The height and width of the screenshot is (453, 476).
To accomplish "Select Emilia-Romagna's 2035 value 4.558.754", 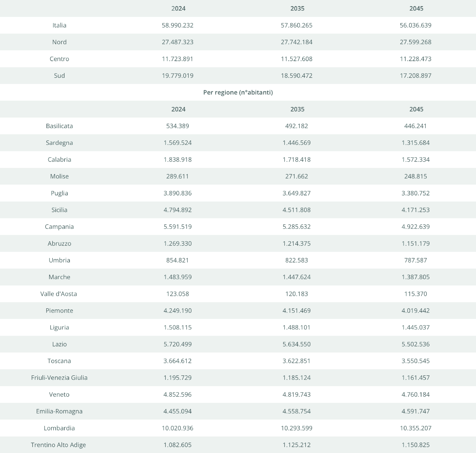I will [297, 411].
